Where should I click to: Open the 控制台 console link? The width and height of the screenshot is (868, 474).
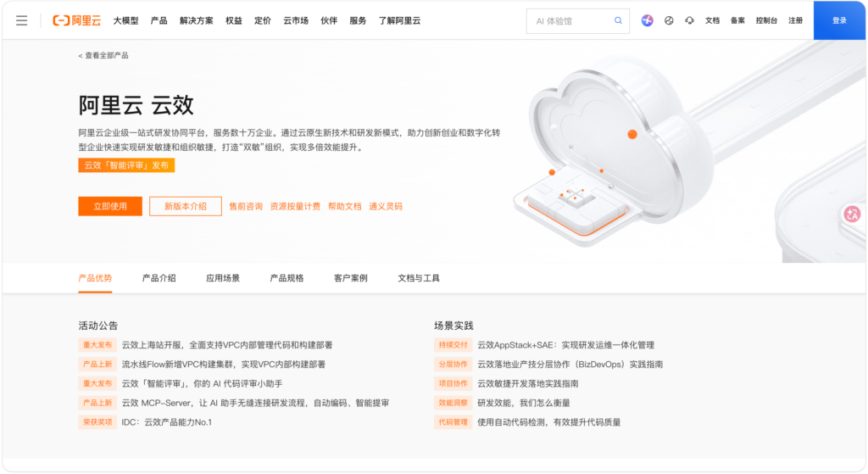tap(766, 20)
